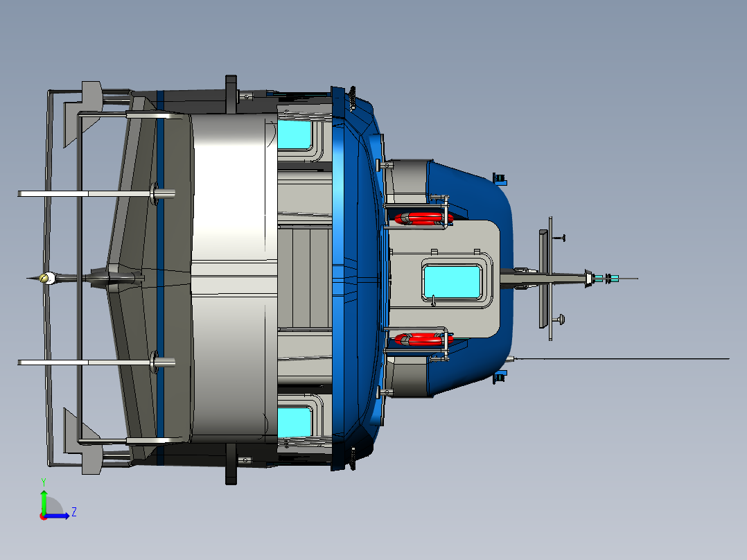The image size is (747, 560).
Task: Pick the central cyan cabin window
Action: [452, 282]
